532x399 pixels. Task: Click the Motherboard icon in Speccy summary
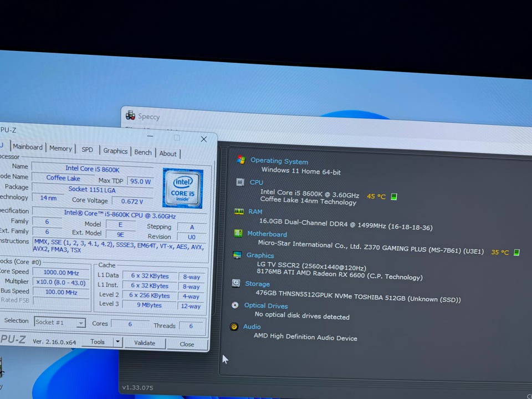(238, 233)
